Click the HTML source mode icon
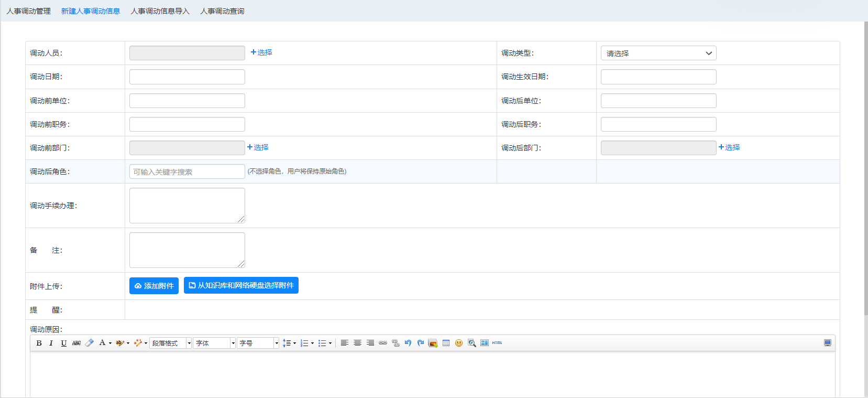Image resolution: width=868 pixels, height=398 pixels. (497, 343)
